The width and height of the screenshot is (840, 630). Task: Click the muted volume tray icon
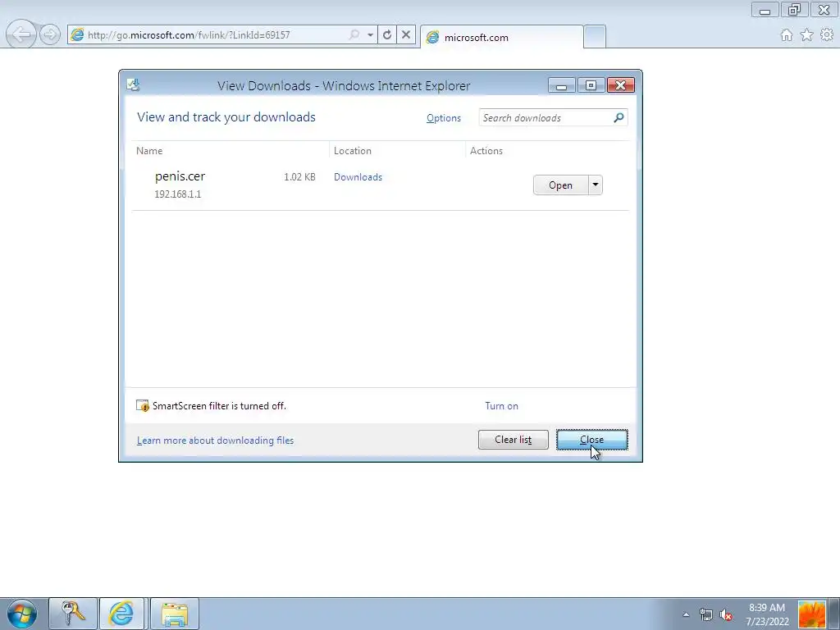(x=726, y=614)
